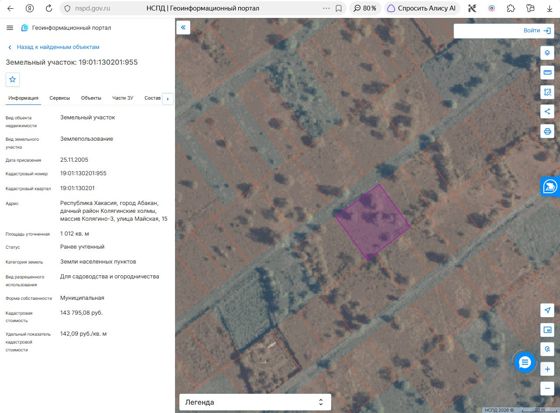The height and width of the screenshot is (413, 560).
Task: Zoom out the map with minus
Action: [547, 388]
